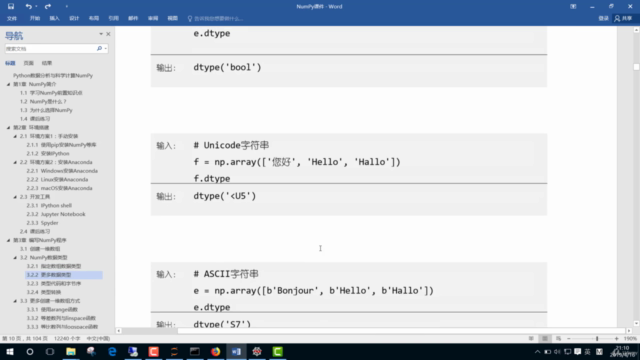
Task: Select the 结果 results tab in navigation pane
Action: click(x=47, y=63)
